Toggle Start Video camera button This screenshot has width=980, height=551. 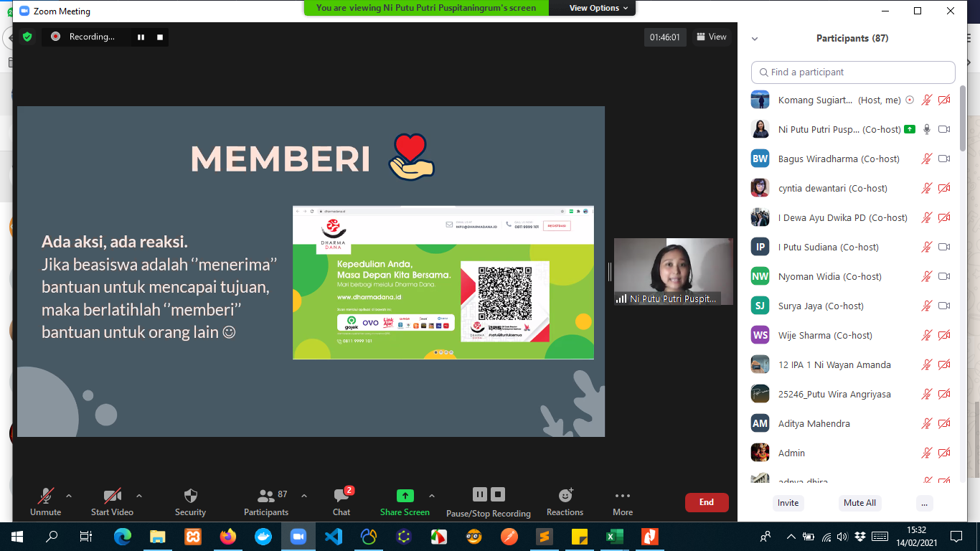[x=112, y=496]
